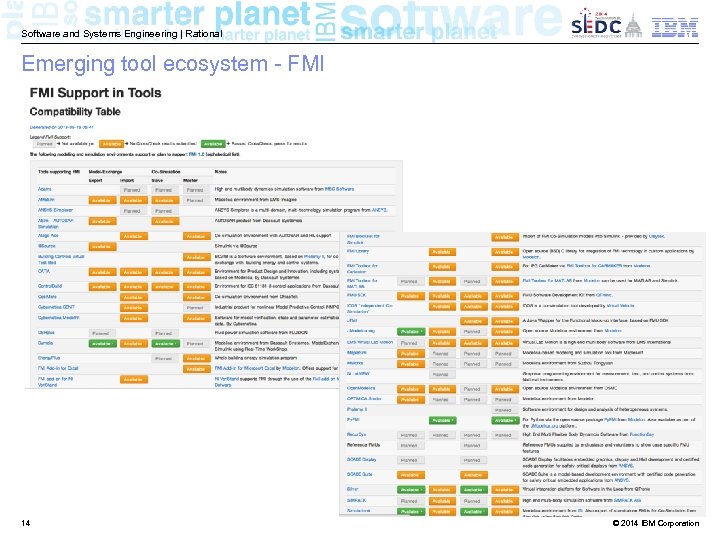Image resolution: width=720 pixels, height=540 pixels.
Task: Click the Planned badge in Dymola Master column
Action: pos(195,343)
